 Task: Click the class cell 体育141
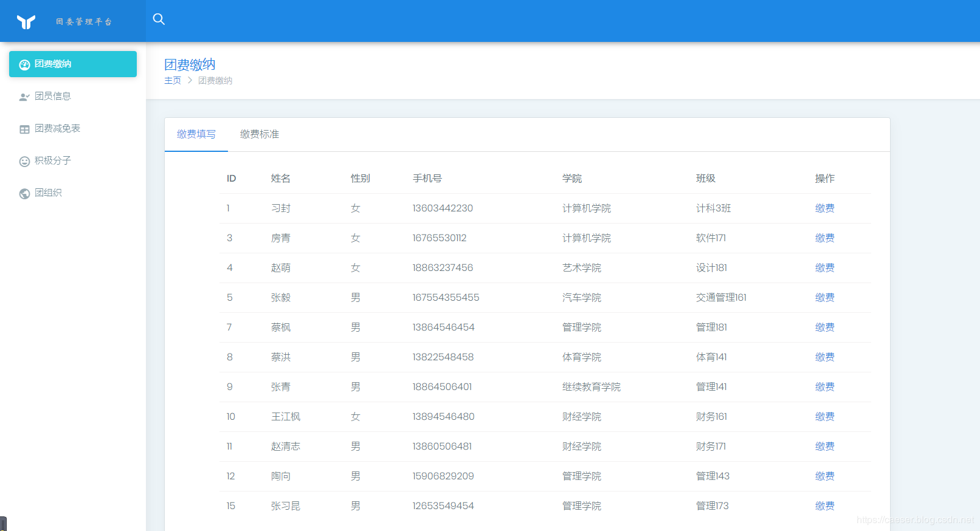pyautogui.click(x=711, y=357)
